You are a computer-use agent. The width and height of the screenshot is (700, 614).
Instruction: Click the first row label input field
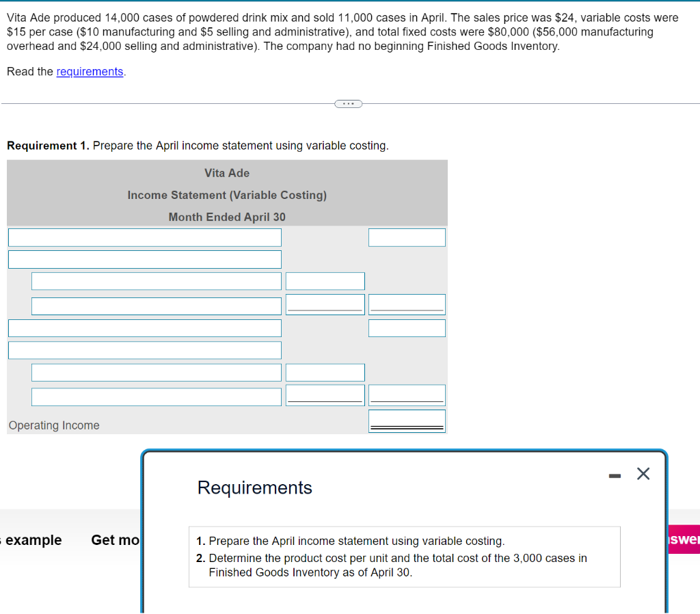click(145, 237)
